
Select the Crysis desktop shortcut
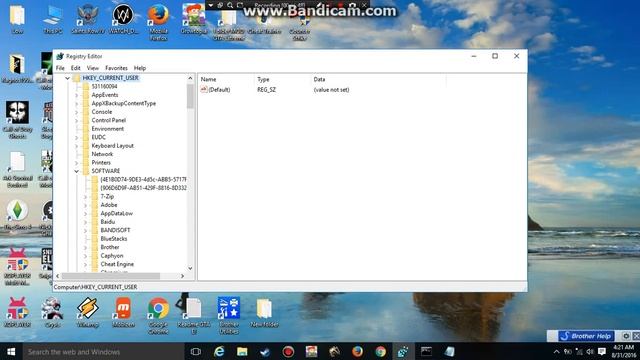52,313
